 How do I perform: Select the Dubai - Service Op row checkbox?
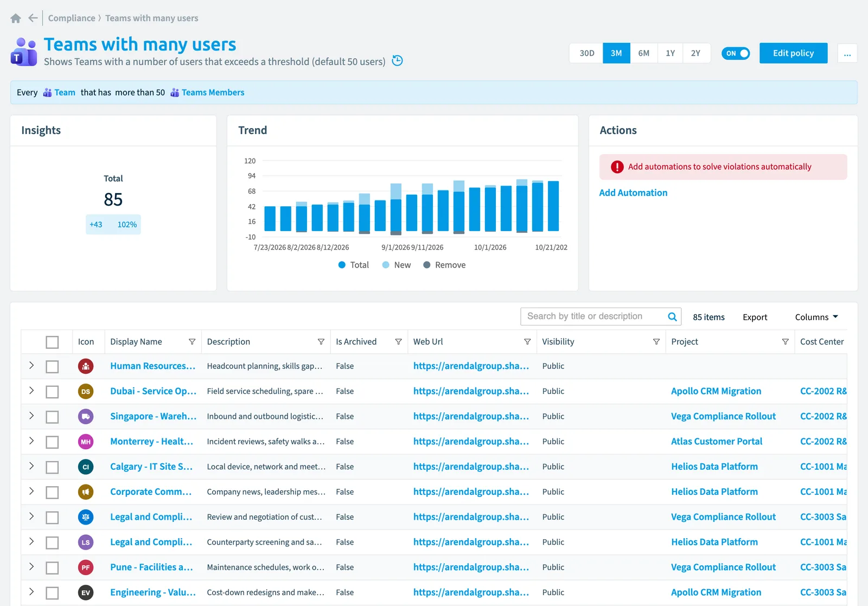click(x=52, y=392)
